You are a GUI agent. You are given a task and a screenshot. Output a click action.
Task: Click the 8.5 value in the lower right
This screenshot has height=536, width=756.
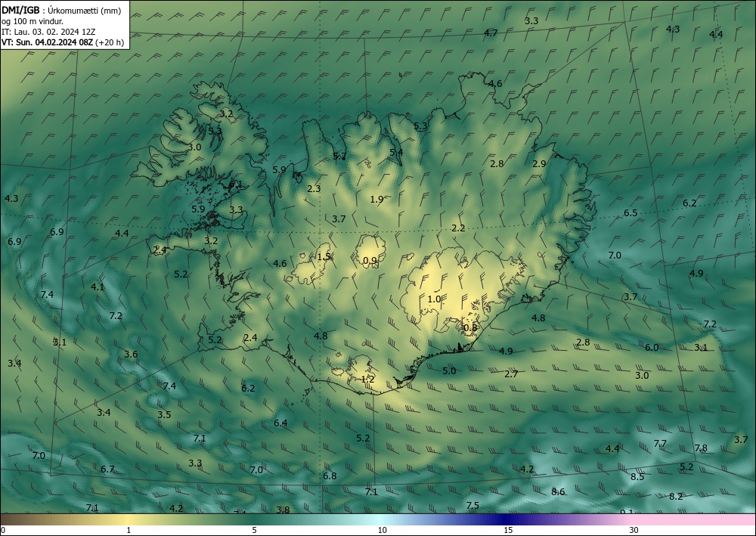pos(637,477)
